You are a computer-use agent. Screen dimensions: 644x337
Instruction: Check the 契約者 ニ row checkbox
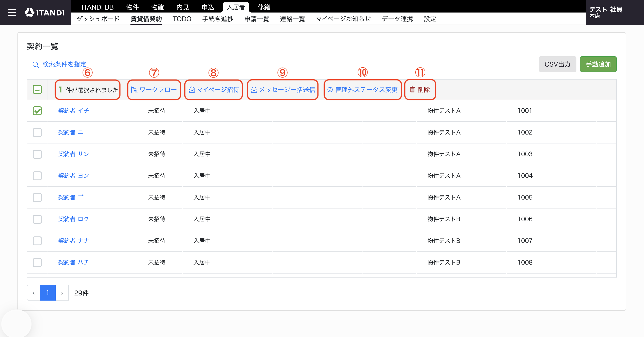37,133
